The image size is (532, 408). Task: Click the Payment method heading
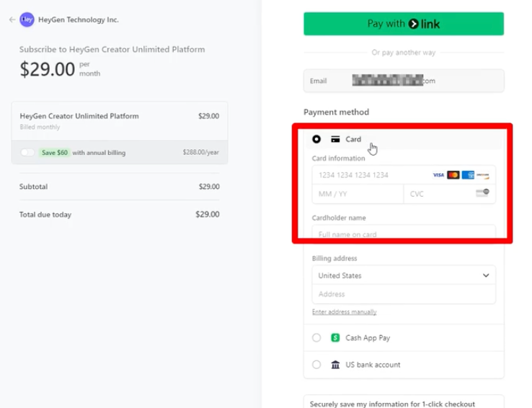[336, 112]
